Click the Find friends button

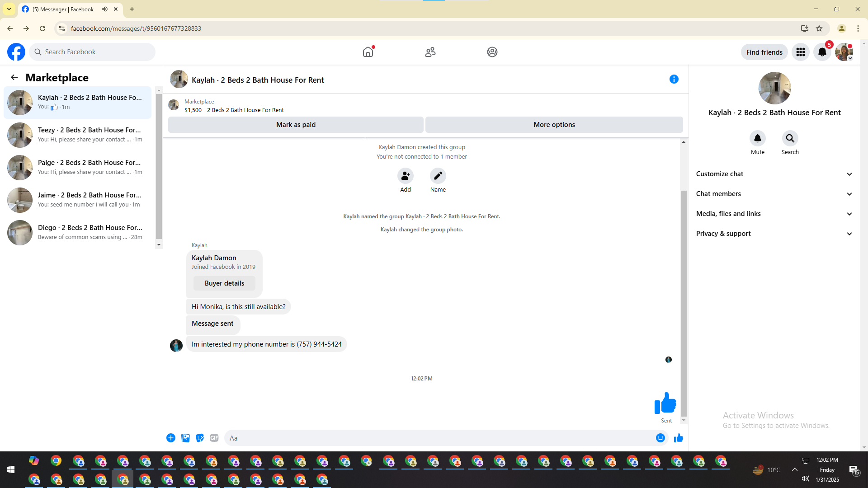(x=764, y=52)
